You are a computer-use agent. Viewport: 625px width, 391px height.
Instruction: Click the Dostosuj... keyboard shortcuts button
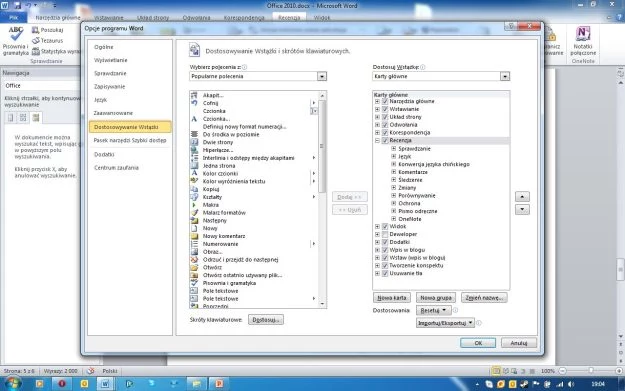click(266, 320)
